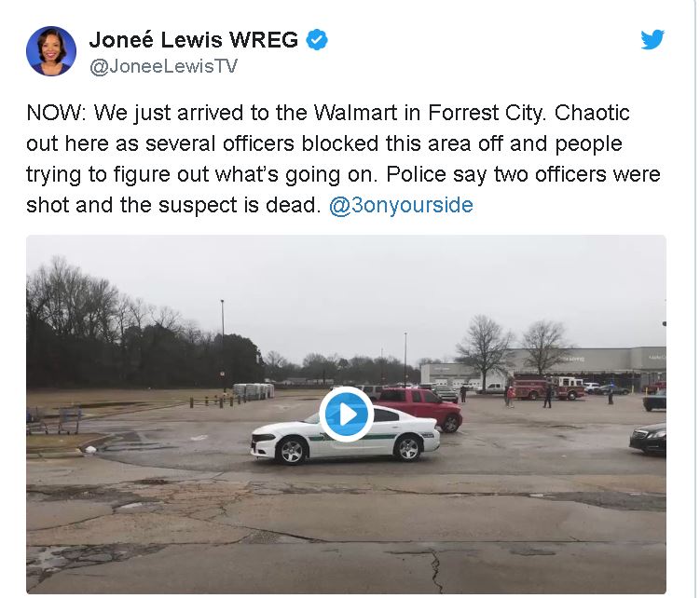Open the Joneé Lewis WREG display name
Screen dimensions: 700x598
click(194, 40)
